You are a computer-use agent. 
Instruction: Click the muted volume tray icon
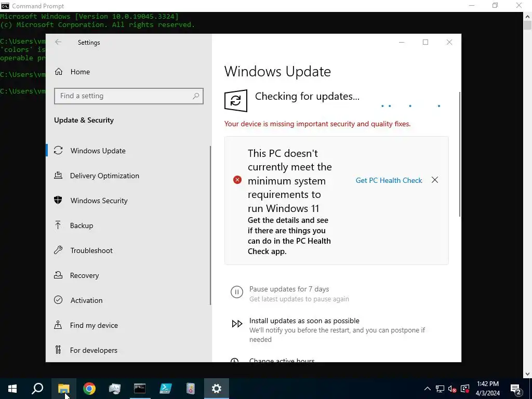(453, 389)
